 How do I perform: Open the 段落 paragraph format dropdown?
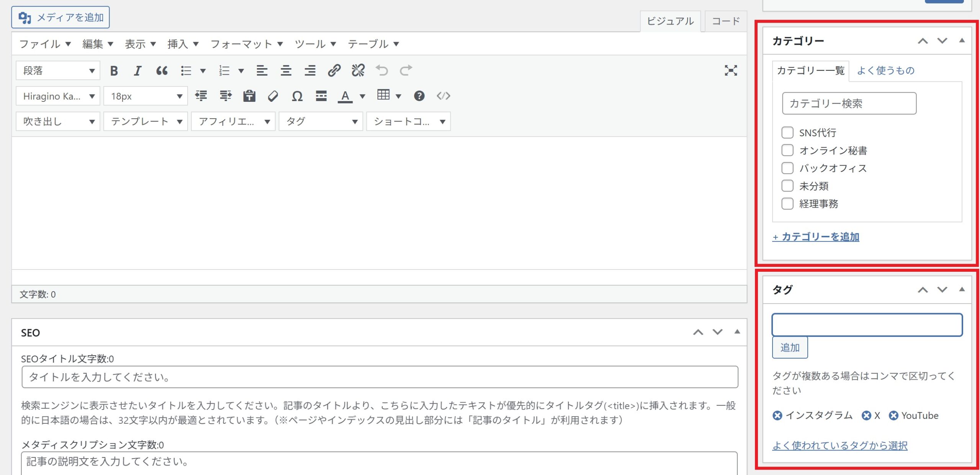coord(58,71)
